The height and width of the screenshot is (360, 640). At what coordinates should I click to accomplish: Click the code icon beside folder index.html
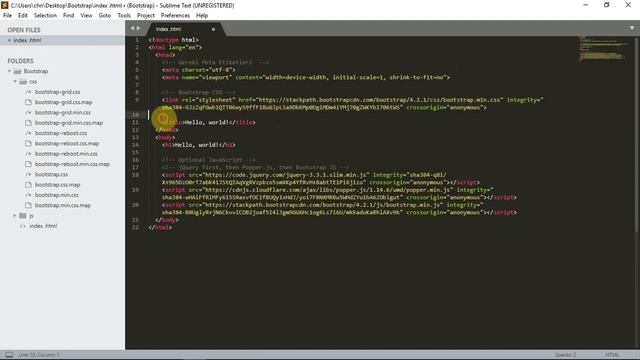coord(22,226)
